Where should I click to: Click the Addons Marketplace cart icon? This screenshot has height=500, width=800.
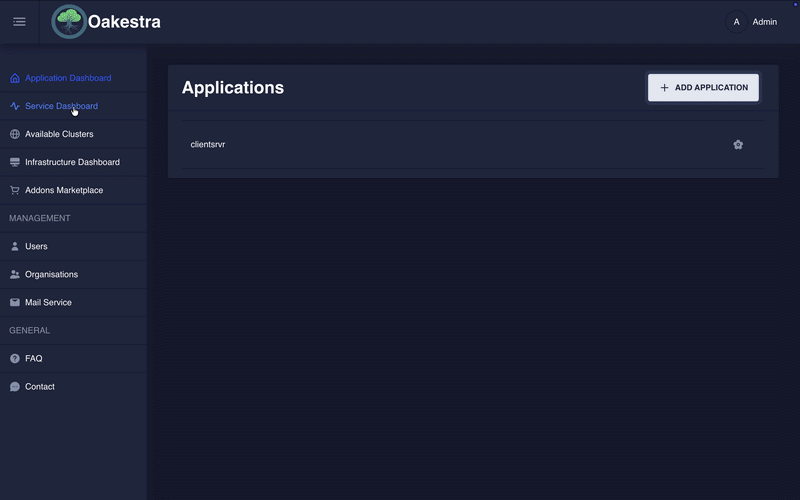click(x=15, y=190)
